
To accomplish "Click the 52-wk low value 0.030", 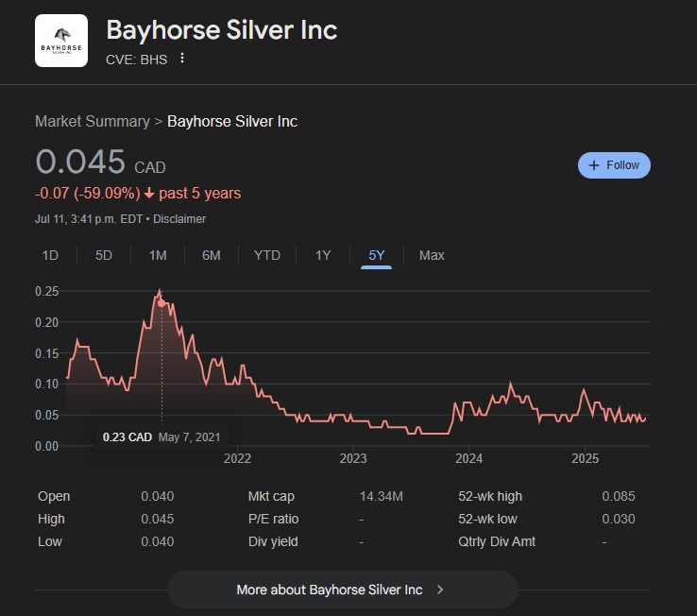I will (x=619, y=519).
